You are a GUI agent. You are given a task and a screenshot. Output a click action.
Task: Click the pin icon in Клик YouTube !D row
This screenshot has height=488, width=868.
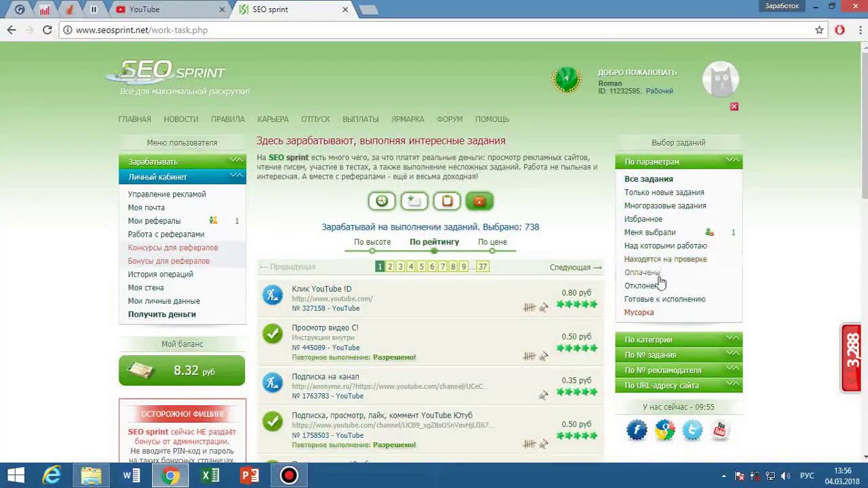[x=543, y=308]
